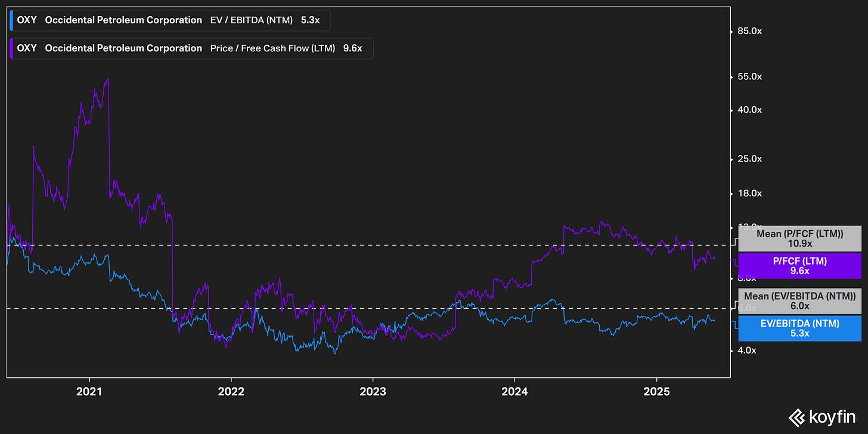Click the 4.0x y-axis value

pyautogui.click(x=746, y=351)
